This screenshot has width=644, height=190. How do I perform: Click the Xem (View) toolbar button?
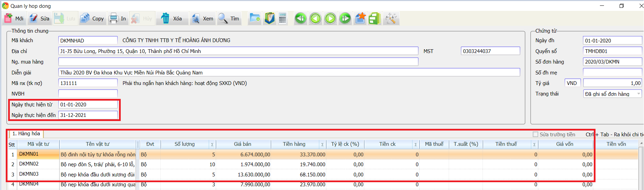[202, 18]
